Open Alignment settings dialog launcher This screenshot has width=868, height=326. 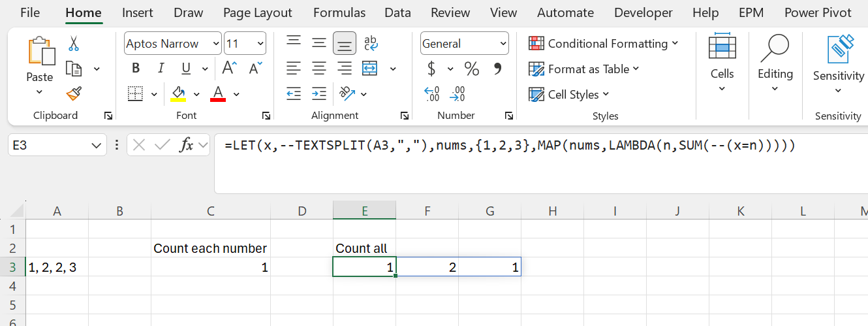pyautogui.click(x=405, y=116)
